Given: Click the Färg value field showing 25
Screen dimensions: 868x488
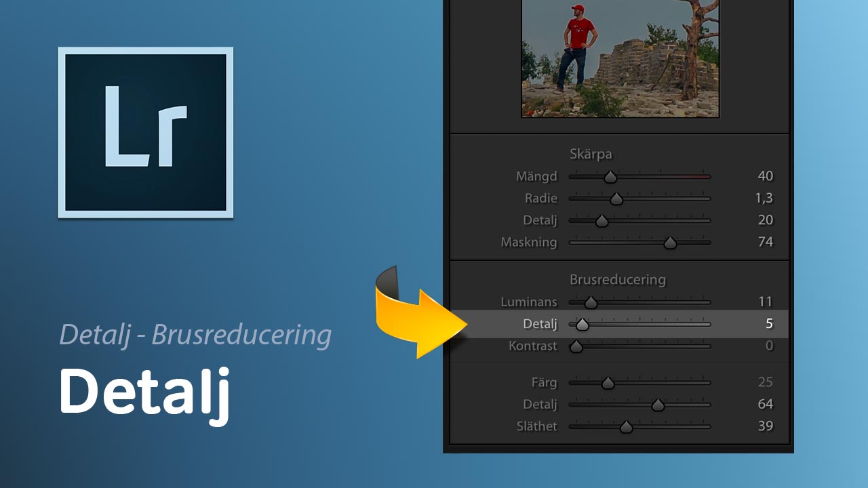Looking at the screenshot, I should (x=765, y=382).
